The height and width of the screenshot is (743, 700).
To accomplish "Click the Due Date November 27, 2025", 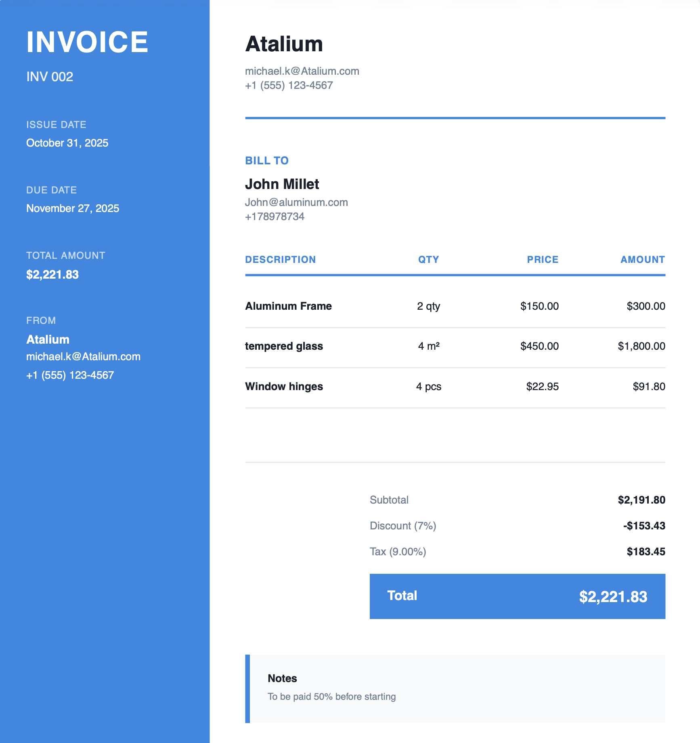I will click(73, 208).
